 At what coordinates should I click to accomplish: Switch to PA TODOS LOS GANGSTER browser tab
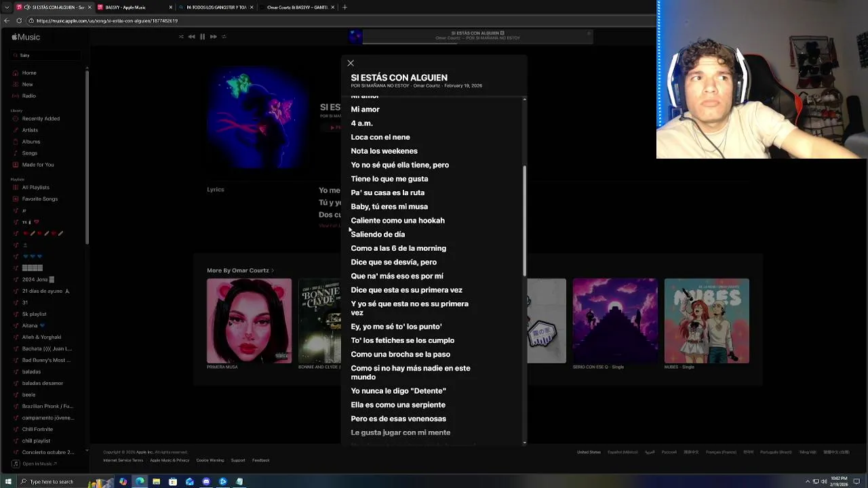coord(217,7)
